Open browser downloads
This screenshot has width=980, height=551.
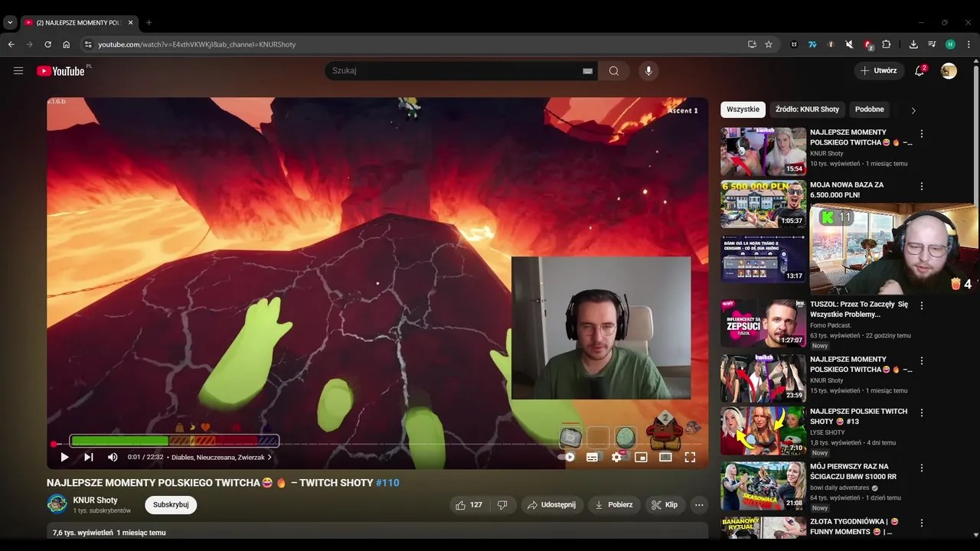click(x=913, y=44)
